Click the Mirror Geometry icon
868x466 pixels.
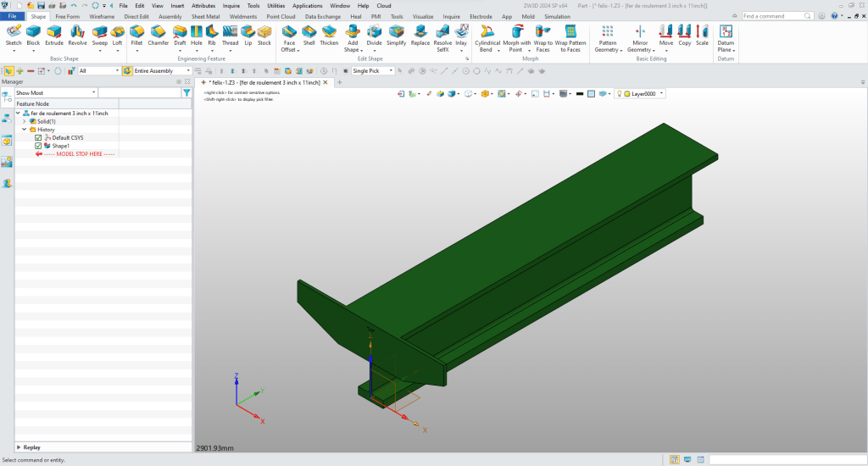tap(640, 32)
